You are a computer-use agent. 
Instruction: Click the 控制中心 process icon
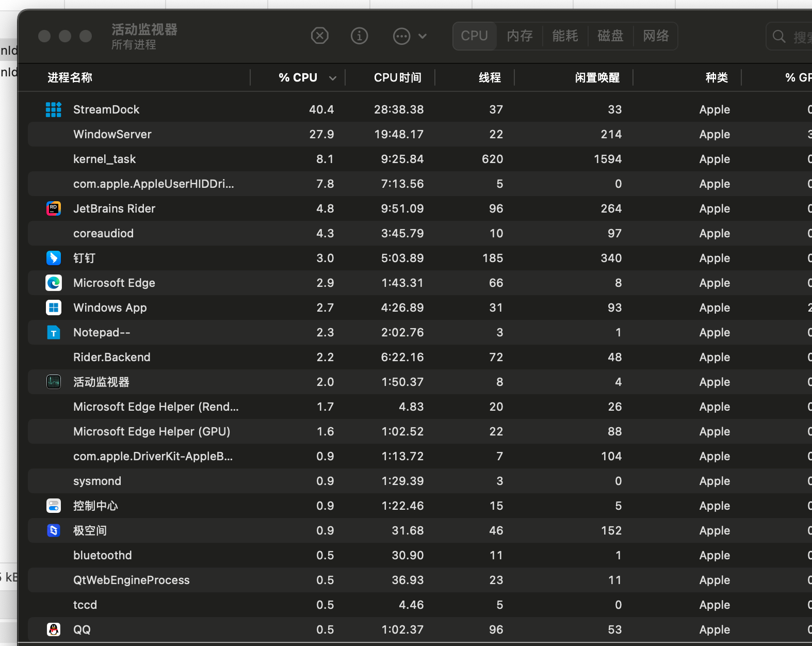(54, 506)
